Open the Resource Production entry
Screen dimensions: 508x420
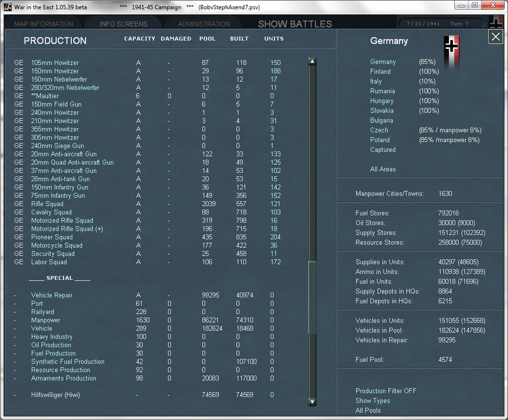click(x=61, y=370)
